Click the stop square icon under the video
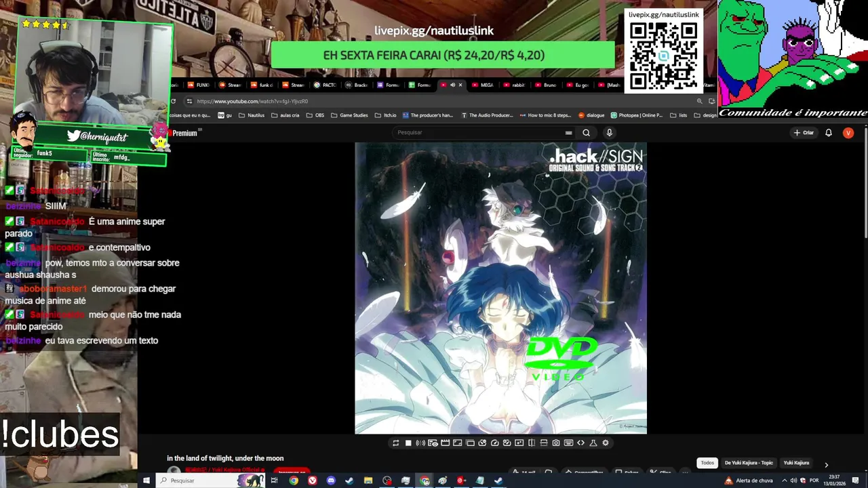Screen dimensions: 868x488 (x=408, y=443)
